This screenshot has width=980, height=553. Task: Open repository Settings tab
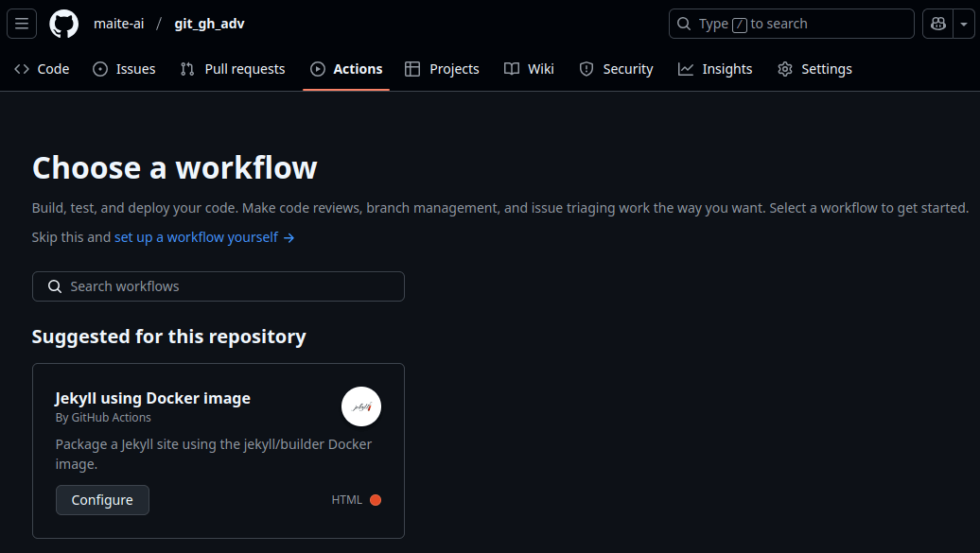[815, 69]
